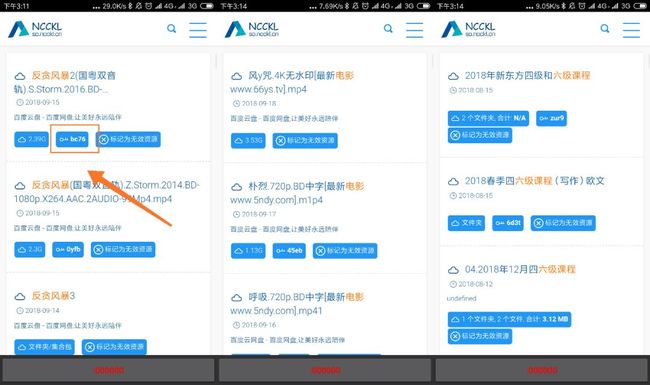Image resolution: width=650 pixels, height=385 pixels.
Task: Tap cloud icon beside 反贪风暴 Z.Storm.2014 title
Action: [x=20, y=186]
